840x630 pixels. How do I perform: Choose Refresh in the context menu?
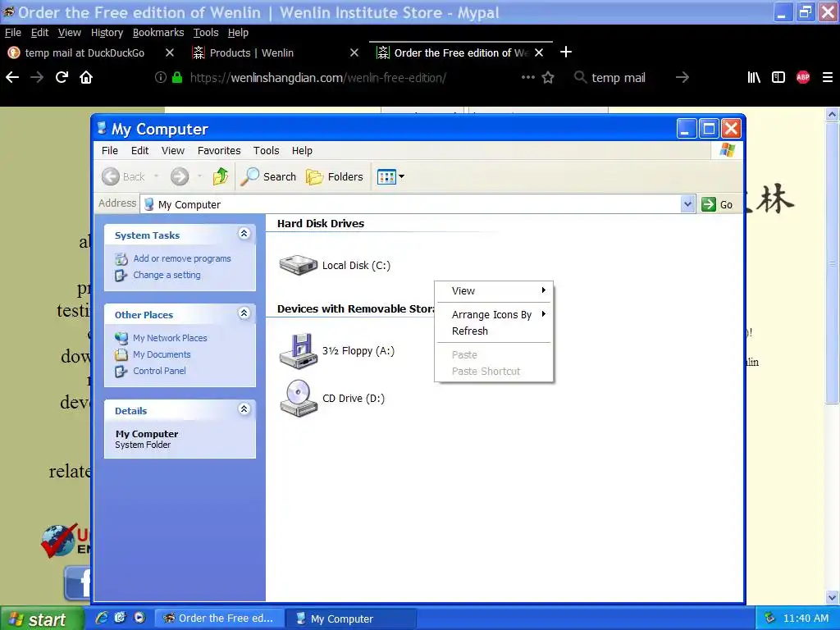494,331
